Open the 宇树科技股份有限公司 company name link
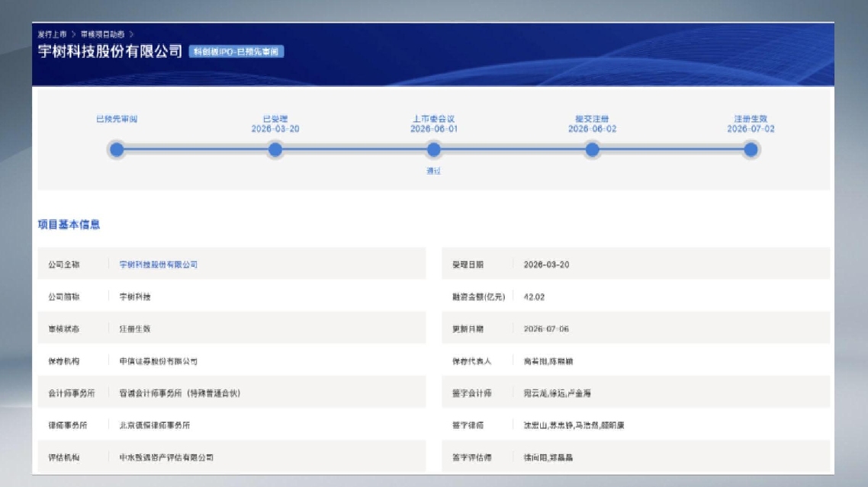This screenshot has width=868, height=487. (x=159, y=264)
